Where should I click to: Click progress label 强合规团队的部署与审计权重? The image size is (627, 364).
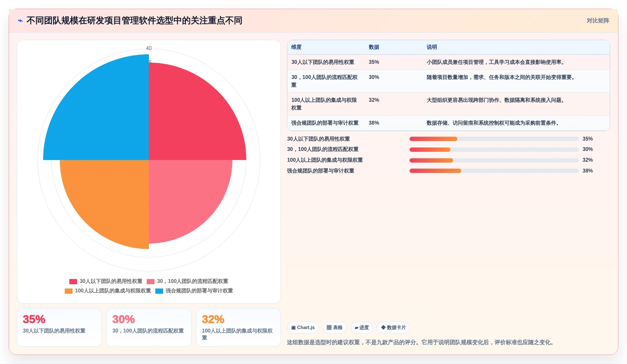pyautogui.click(x=321, y=171)
